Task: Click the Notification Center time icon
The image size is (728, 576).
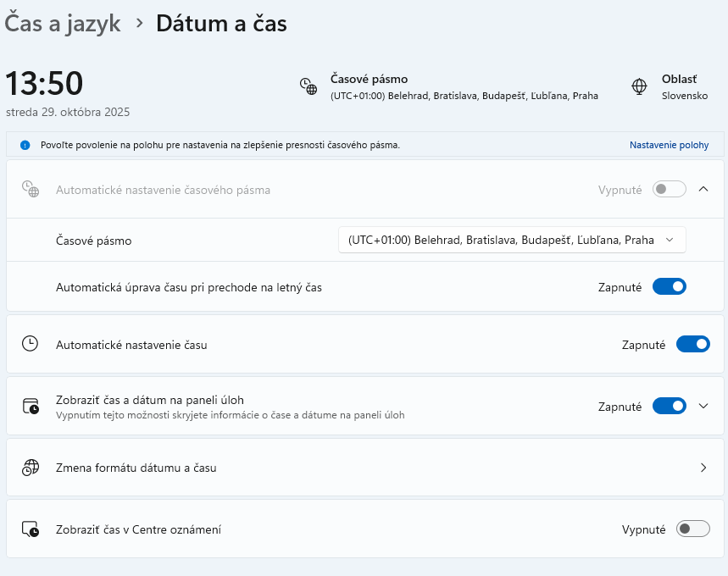Action: [31, 529]
